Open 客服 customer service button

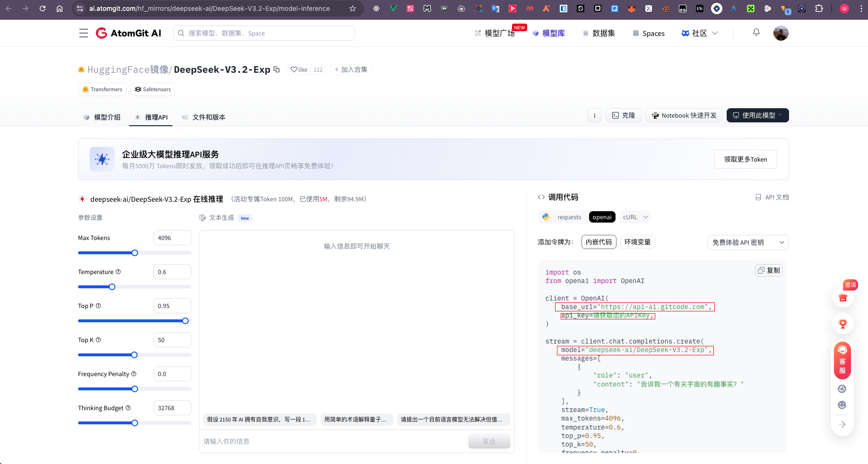[842, 360]
